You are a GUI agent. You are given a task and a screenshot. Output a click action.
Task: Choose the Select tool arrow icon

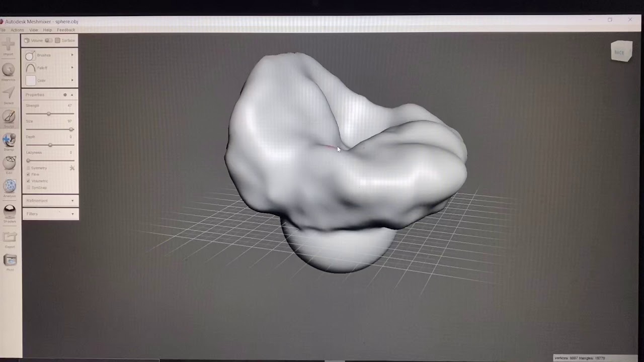9,93
